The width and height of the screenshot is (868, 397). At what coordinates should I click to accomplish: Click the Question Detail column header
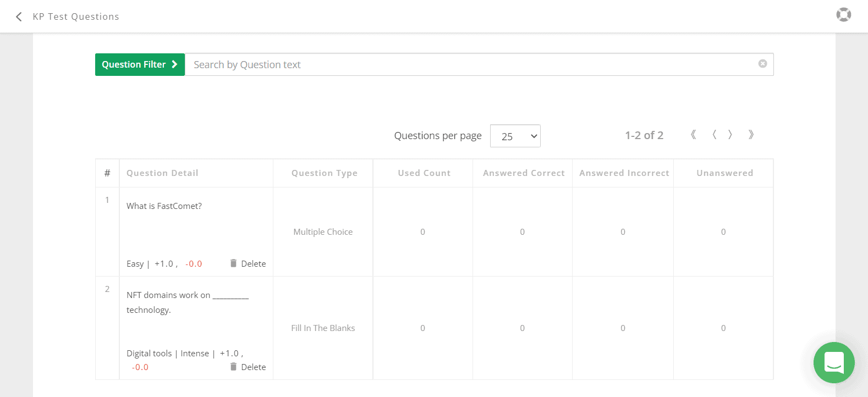[162, 173]
